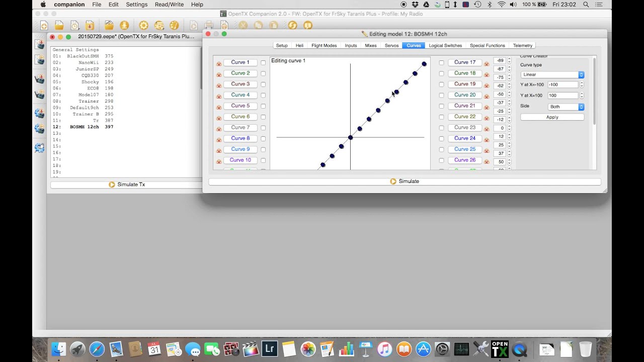Viewport: 644px width, 362px height.
Task: Select the Curve 22 button
Action: pos(465,117)
